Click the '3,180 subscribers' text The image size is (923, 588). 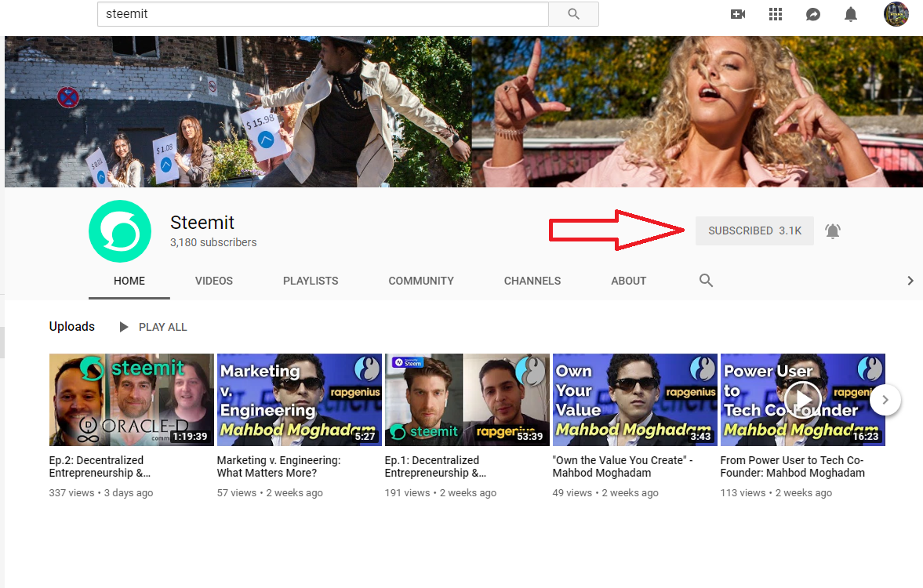(x=213, y=242)
